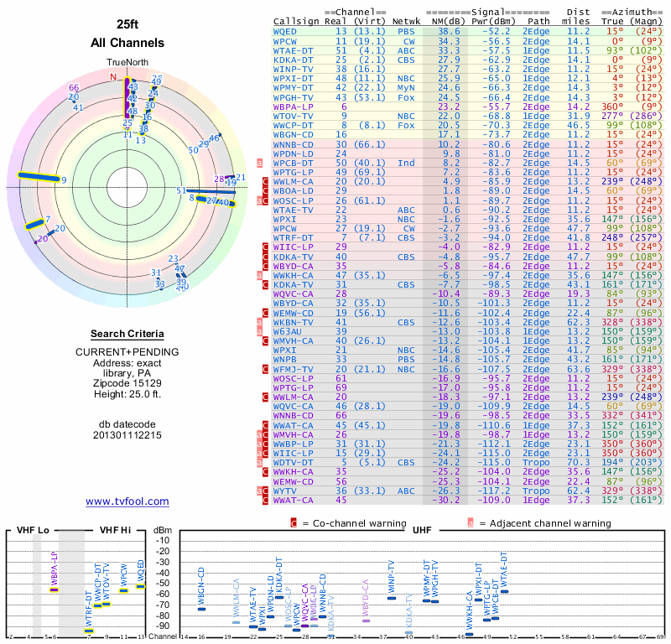This screenshot has height=644, width=671.
Task: Click the TrueNorth label above the radar
Action: click(x=127, y=63)
